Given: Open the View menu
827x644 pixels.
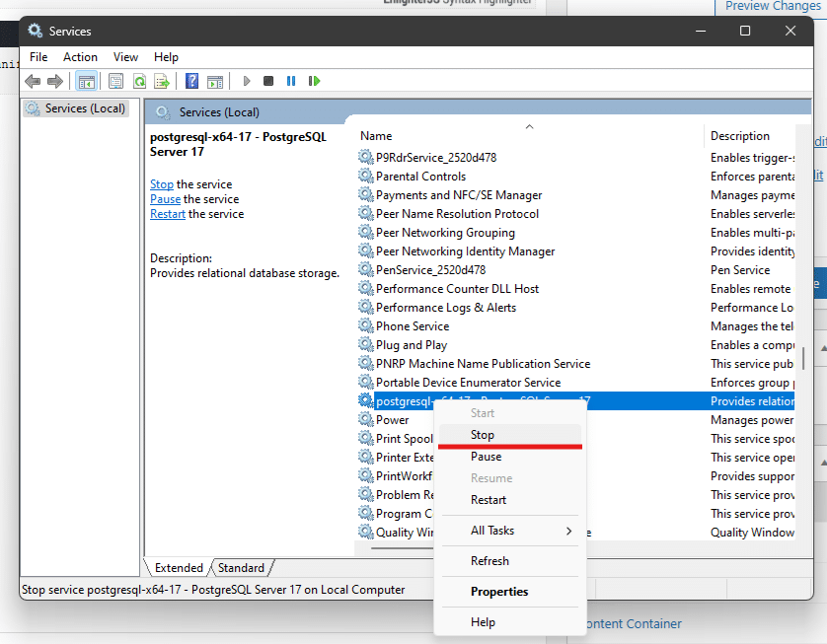Looking at the screenshot, I should (x=125, y=57).
